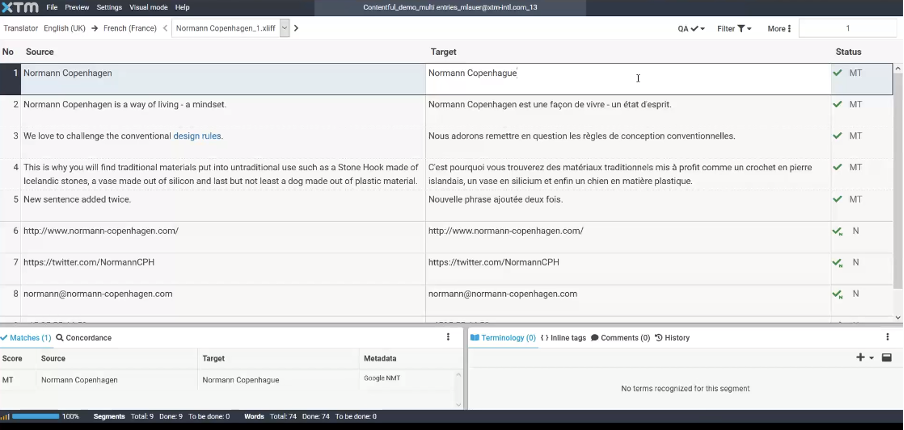Switch to the History tab
904x430 pixels.
(x=672, y=338)
